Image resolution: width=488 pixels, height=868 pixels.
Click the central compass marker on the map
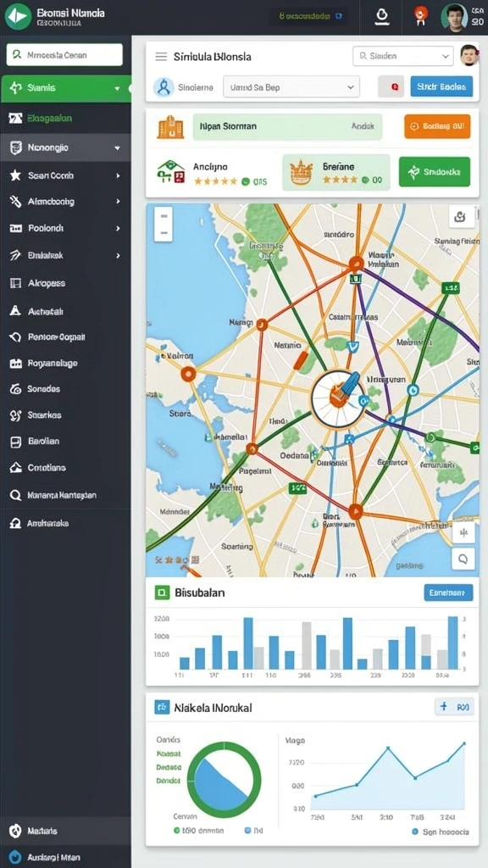338,398
